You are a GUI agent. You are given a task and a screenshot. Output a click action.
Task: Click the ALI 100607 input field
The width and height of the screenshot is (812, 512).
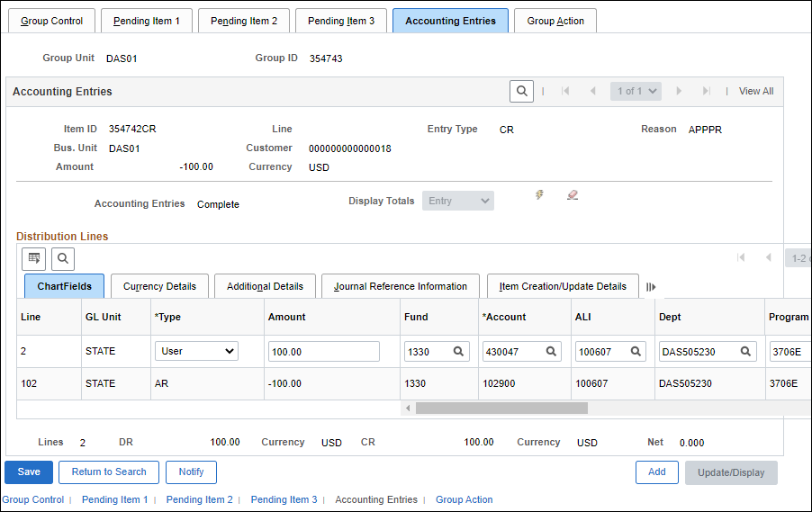[610, 352]
